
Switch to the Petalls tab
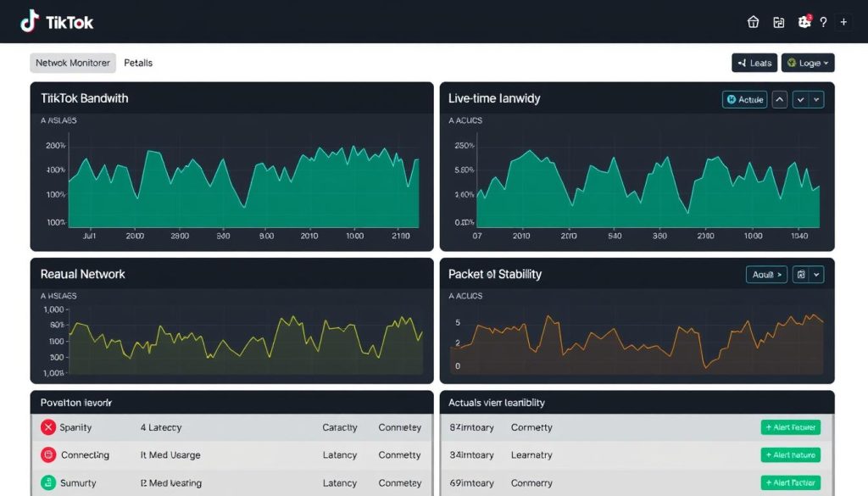(x=138, y=63)
